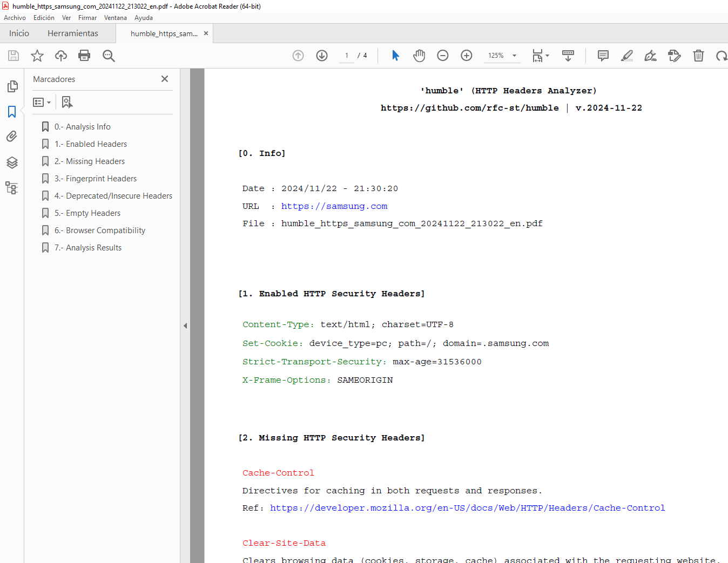This screenshot has height=563, width=728.
Task: Go to previous page with the up arrow
Action: coord(298,56)
